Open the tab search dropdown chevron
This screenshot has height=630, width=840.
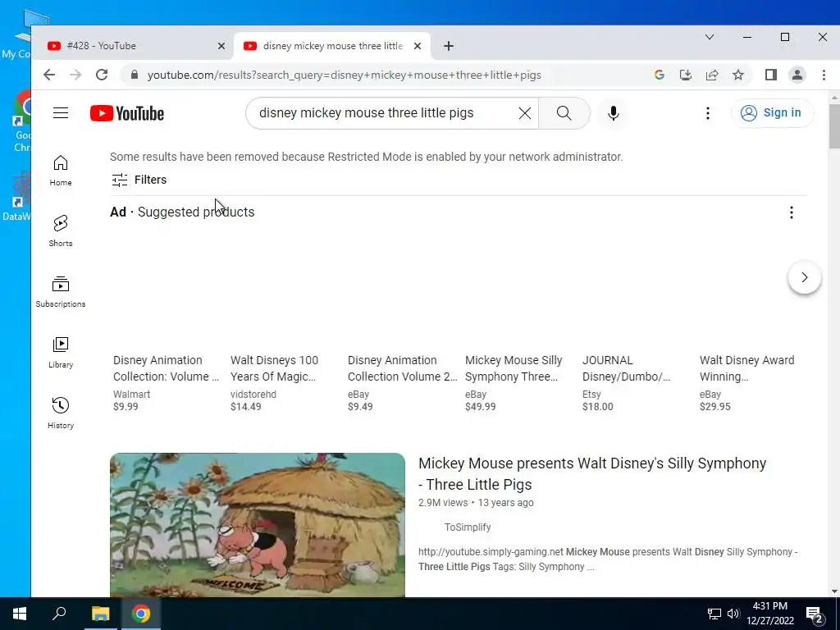tap(710, 37)
